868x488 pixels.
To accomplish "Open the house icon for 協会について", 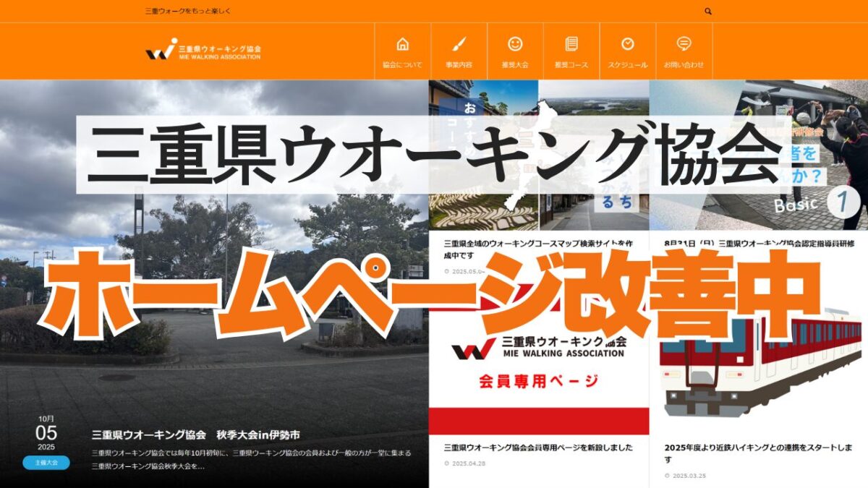I will (x=403, y=44).
